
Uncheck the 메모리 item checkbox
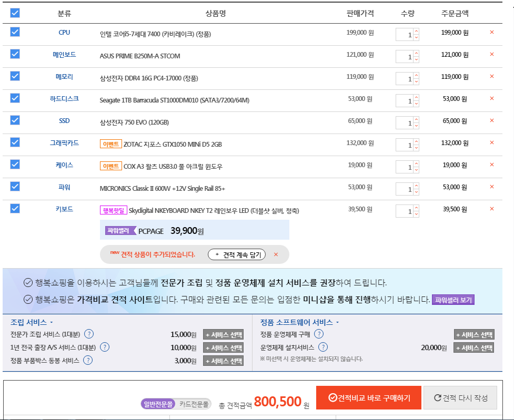15,76
